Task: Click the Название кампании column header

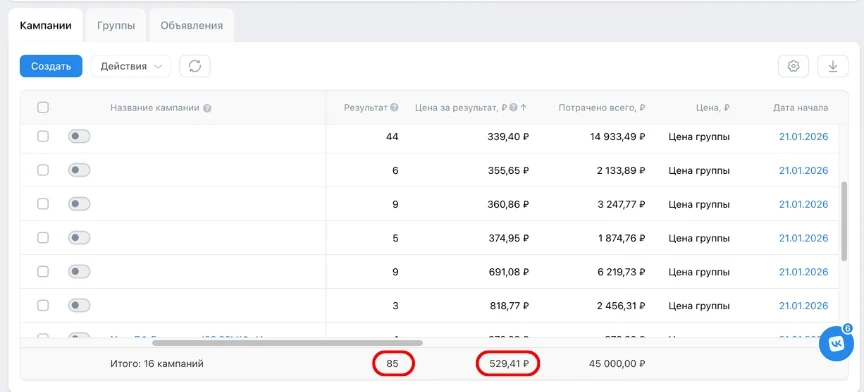Action: click(155, 108)
